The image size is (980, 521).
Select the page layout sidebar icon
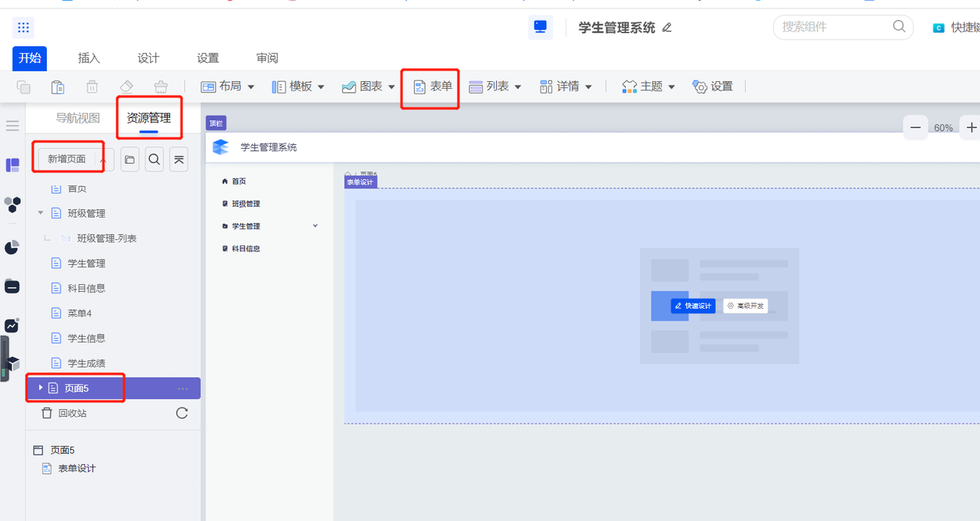(12, 165)
